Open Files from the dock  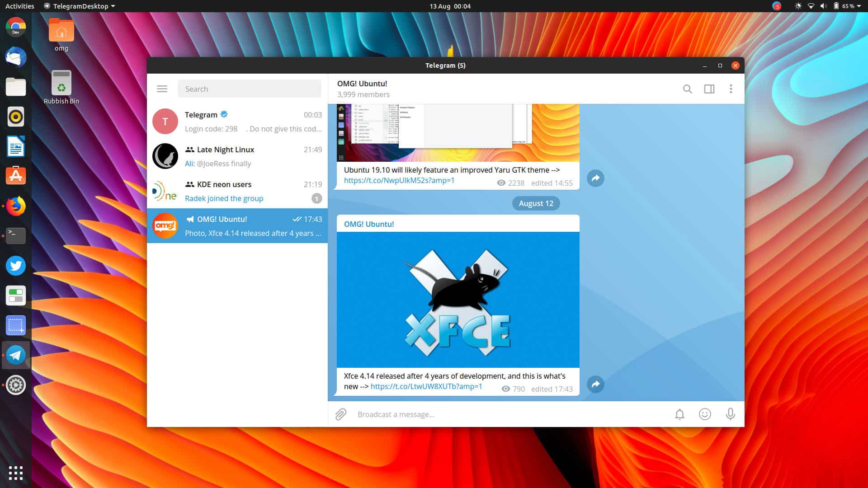coord(16,87)
